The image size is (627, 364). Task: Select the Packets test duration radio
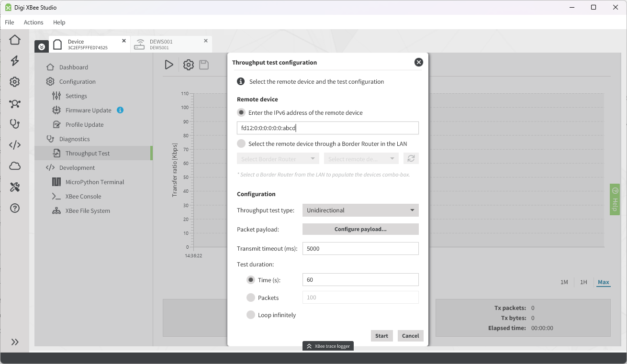[251, 298]
